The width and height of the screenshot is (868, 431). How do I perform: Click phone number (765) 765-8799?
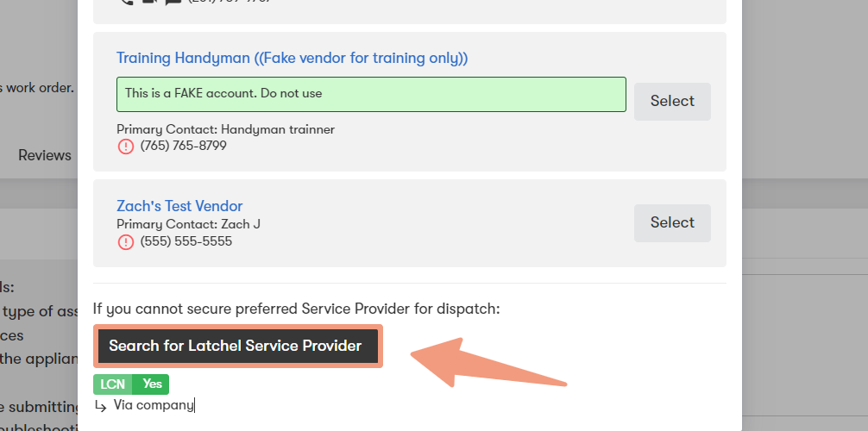183,146
